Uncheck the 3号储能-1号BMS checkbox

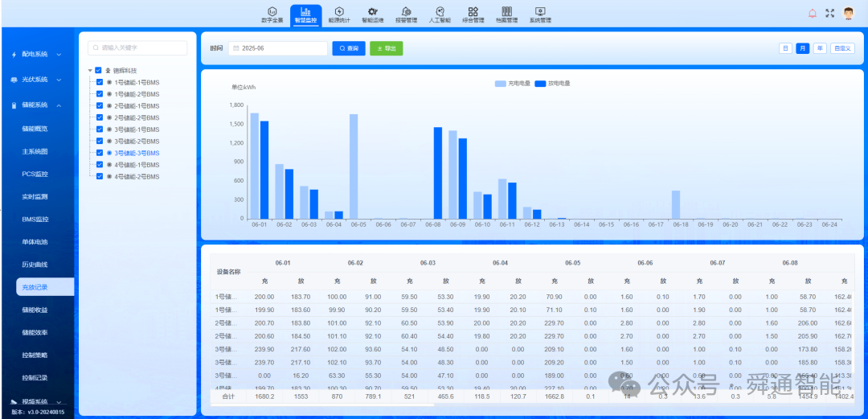click(x=100, y=129)
